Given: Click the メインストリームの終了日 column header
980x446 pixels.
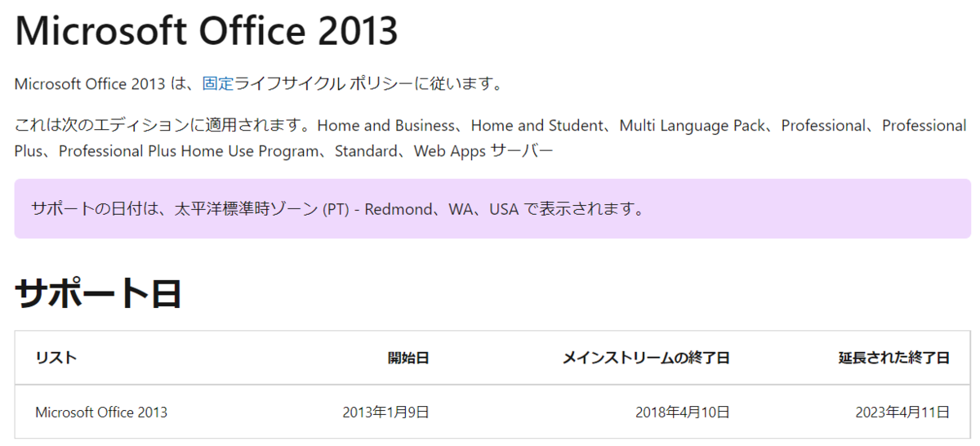Looking at the screenshot, I should click(x=646, y=358).
